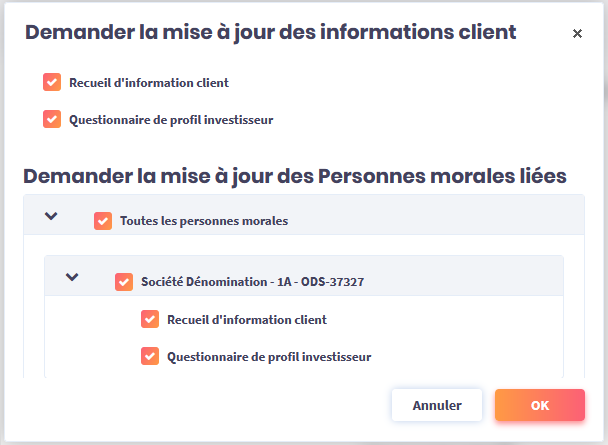The height and width of the screenshot is (445, 608).
Task: Uncheck the top Questionnaire de profil investisseur checkbox
Action: pyautogui.click(x=52, y=119)
